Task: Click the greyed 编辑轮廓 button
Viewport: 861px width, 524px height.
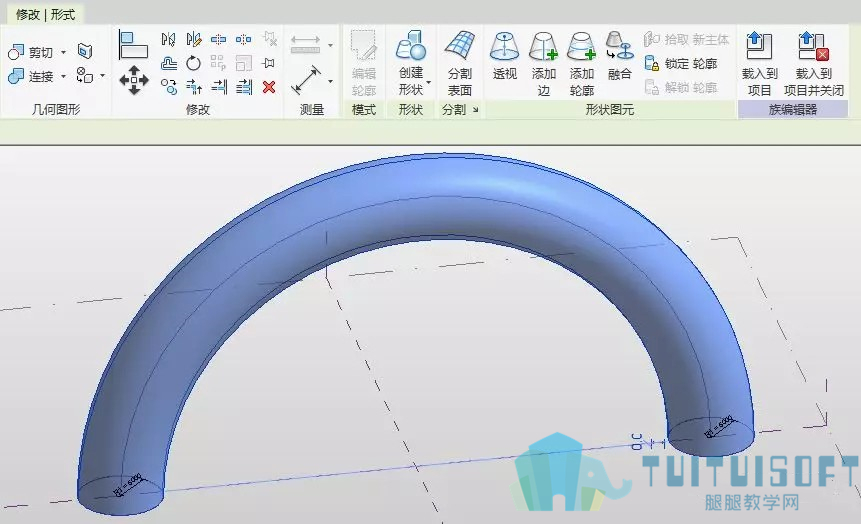Action: 364,63
